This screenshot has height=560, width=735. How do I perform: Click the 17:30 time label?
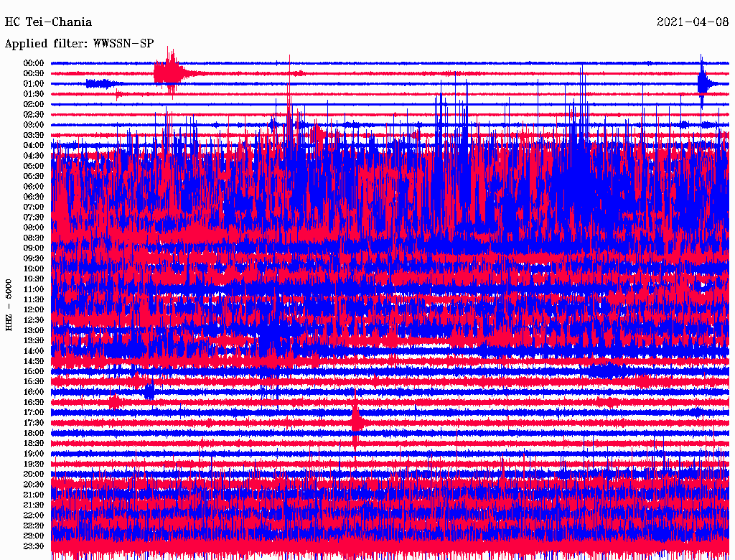34,423
